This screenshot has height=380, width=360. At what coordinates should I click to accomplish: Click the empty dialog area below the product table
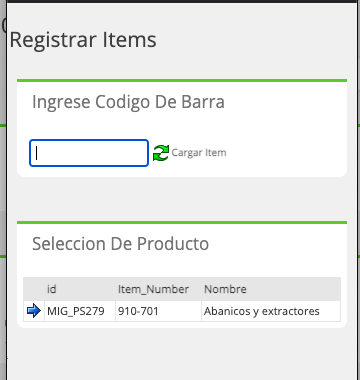182,353
